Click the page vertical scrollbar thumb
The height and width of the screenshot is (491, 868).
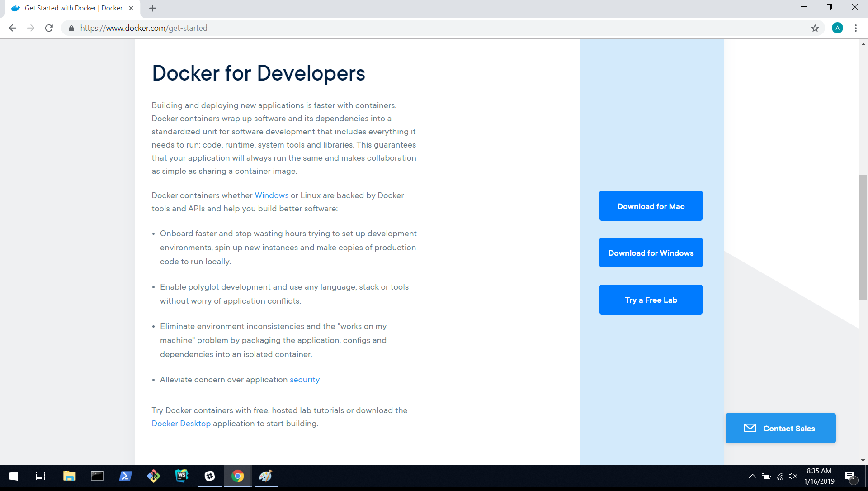(x=863, y=237)
